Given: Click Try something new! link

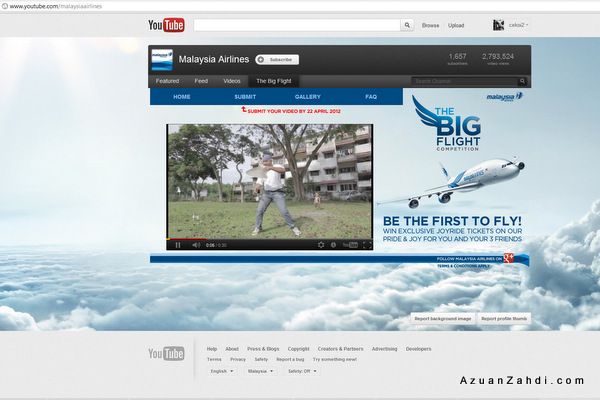Looking at the screenshot, I should (335, 359).
